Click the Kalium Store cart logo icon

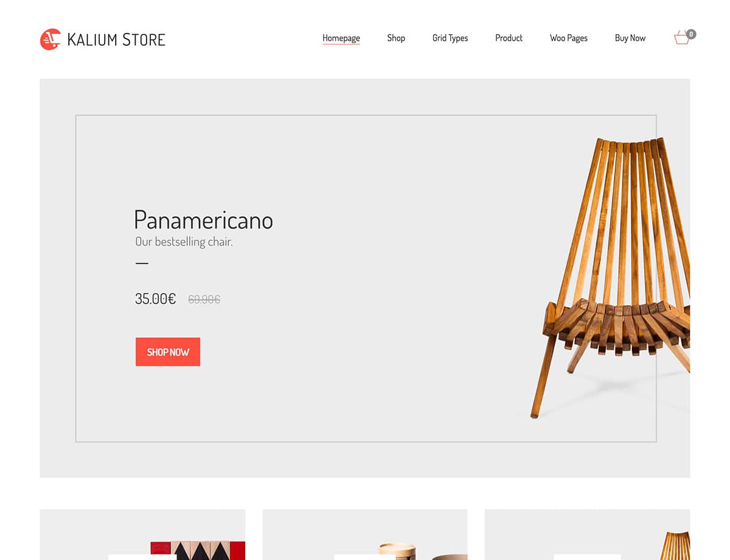(x=50, y=40)
